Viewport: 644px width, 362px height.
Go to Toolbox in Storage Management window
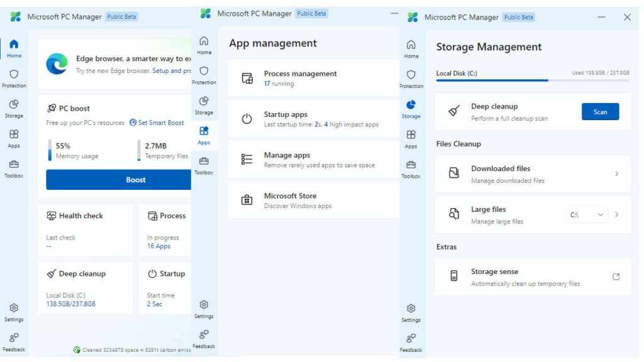tap(411, 169)
